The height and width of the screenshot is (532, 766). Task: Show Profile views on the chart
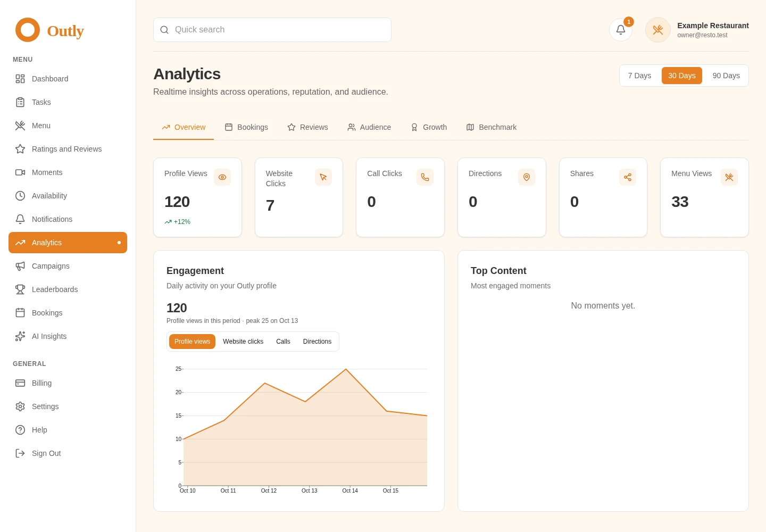click(x=192, y=342)
